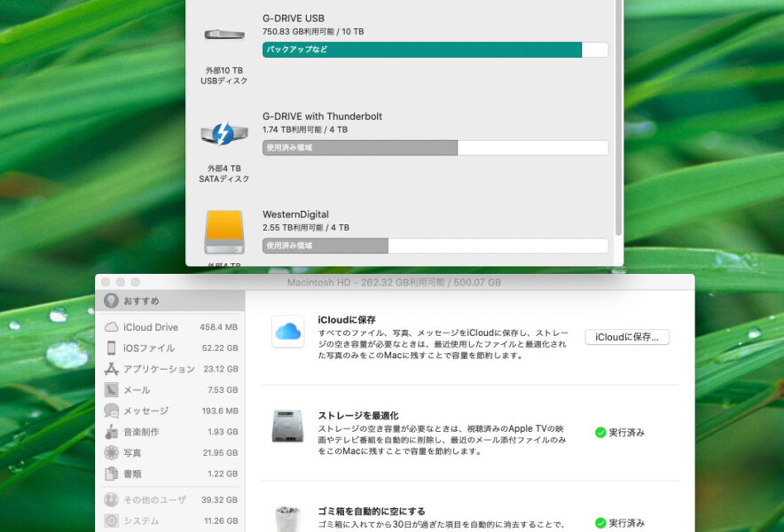Click the ゴミ箱を自動的に空にする heading
The width and height of the screenshot is (784, 532).
point(372,511)
